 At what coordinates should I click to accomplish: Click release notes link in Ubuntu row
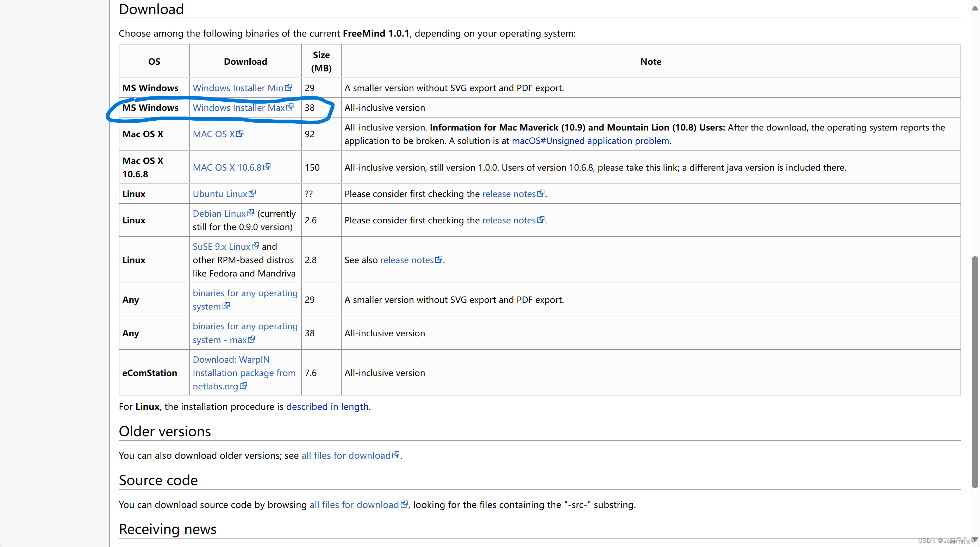[x=508, y=194]
